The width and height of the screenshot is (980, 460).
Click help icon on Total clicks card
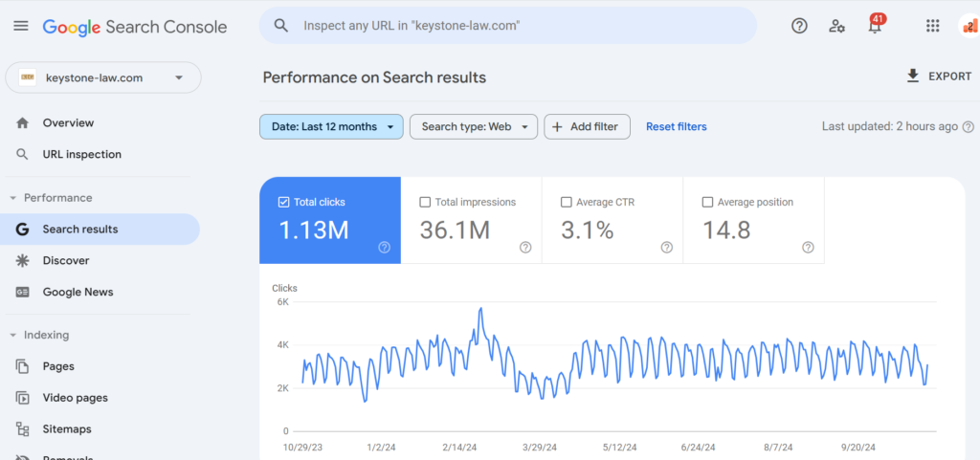[x=385, y=248]
